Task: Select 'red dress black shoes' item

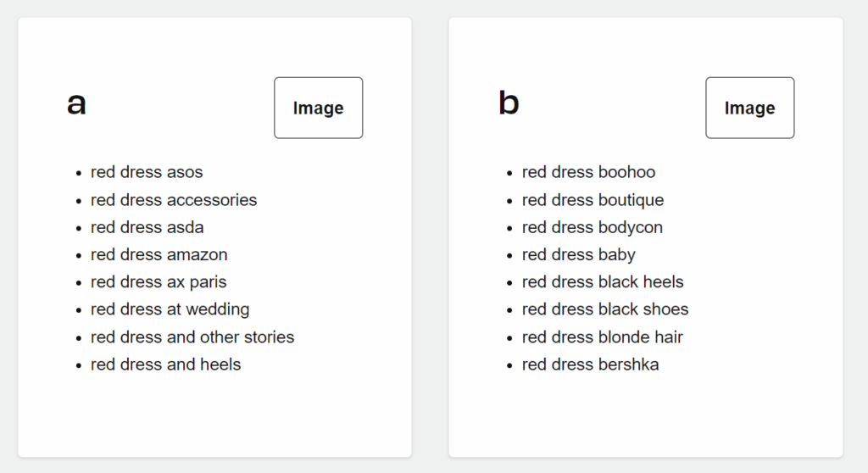Action: (x=605, y=309)
